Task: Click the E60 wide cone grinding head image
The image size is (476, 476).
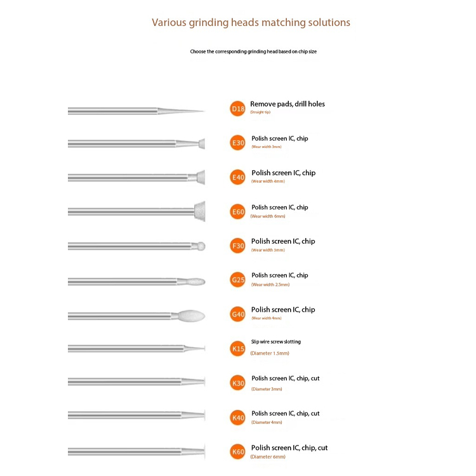Action: click(136, 211)
